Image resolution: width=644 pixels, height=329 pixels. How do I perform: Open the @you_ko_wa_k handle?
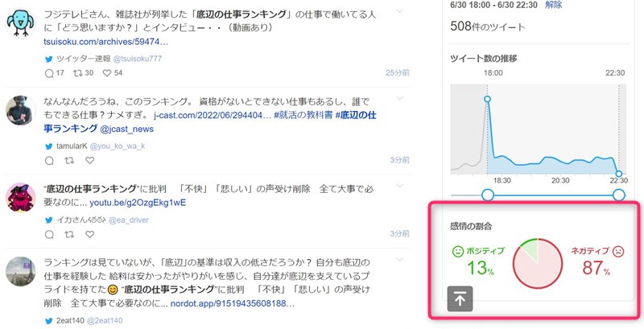pyautogui.click(x=117, y=146)
